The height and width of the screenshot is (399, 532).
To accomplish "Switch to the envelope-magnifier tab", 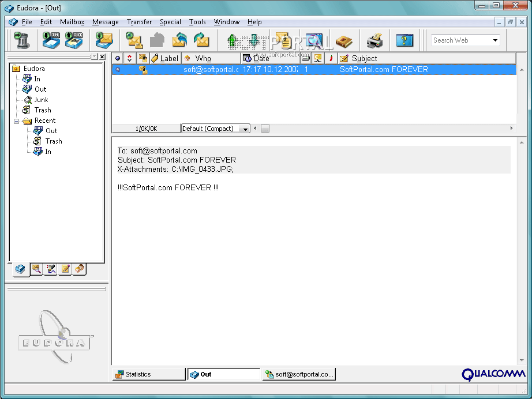I will pos(36,269).
